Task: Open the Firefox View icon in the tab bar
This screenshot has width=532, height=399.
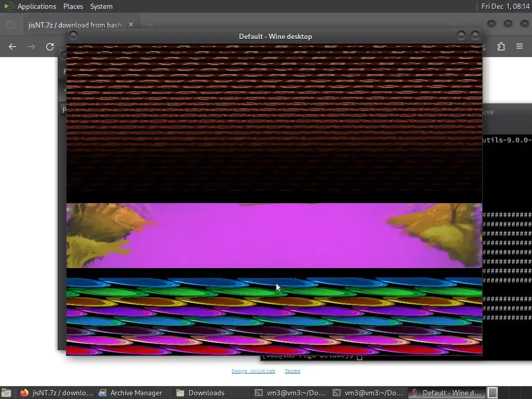Action: (10, 25)
